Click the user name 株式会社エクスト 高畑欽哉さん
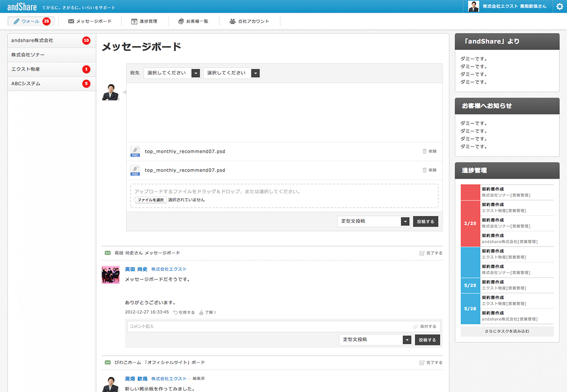567x392 pixels. click(x=515, y=7)
